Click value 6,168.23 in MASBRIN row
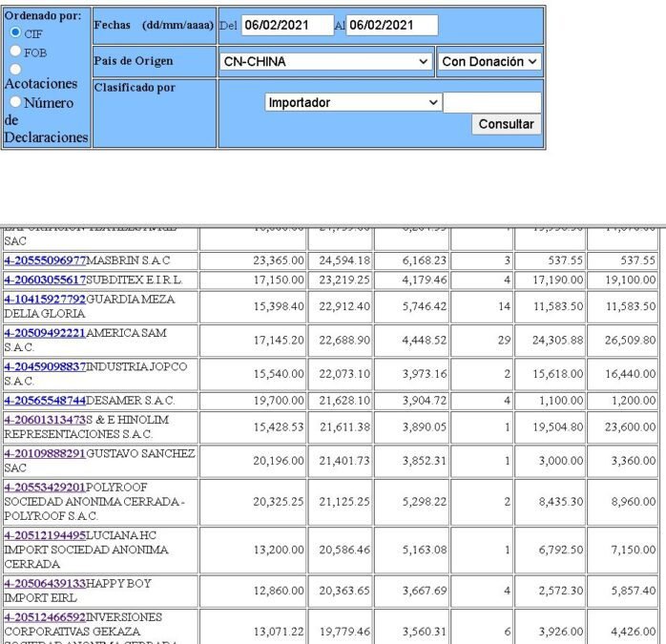Image resolution: width=666 pixels, height=644 pixels. [x=425, y=260]
